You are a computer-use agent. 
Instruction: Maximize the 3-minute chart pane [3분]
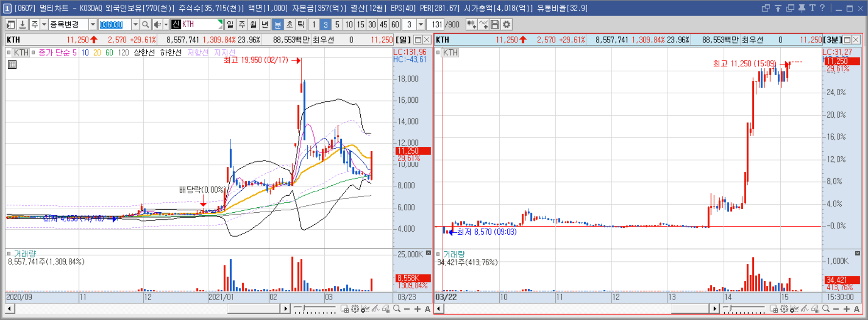[847, 40]
